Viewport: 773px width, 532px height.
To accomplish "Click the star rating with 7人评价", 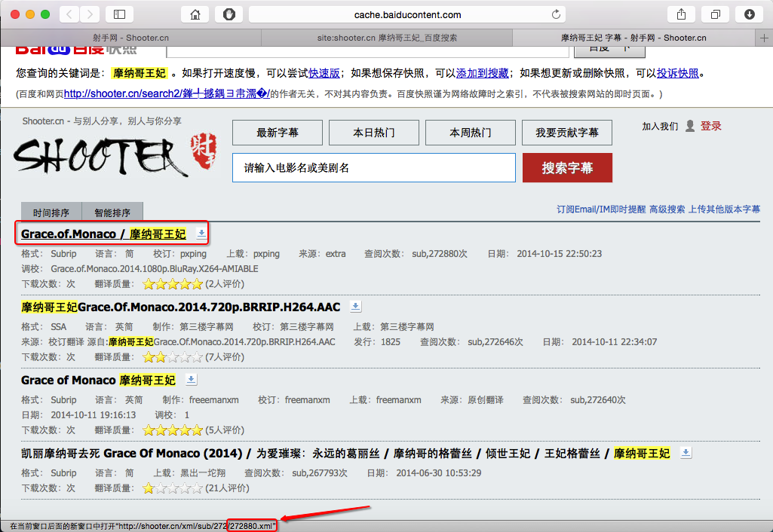I will (x=173, y=357).
